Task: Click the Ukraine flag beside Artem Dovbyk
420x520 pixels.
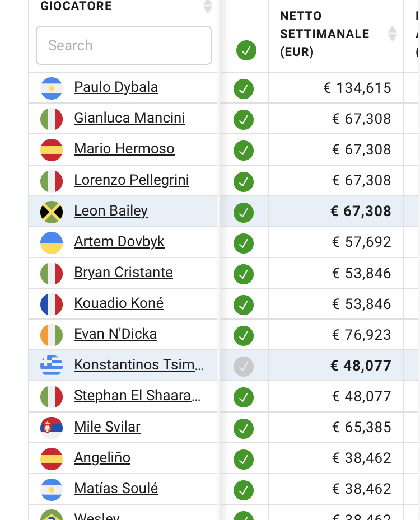Action: click(52, 243)
